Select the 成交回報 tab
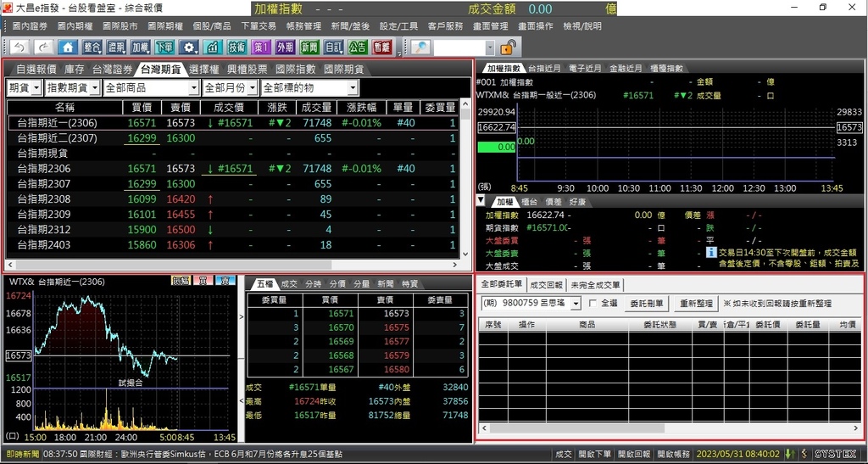 tap(547, 285)
